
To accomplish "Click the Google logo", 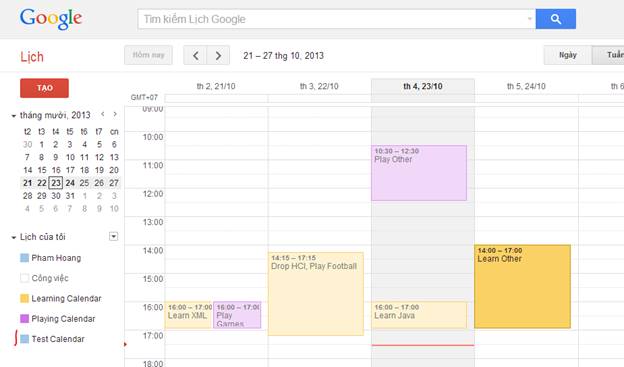I will tap(51, 18).
